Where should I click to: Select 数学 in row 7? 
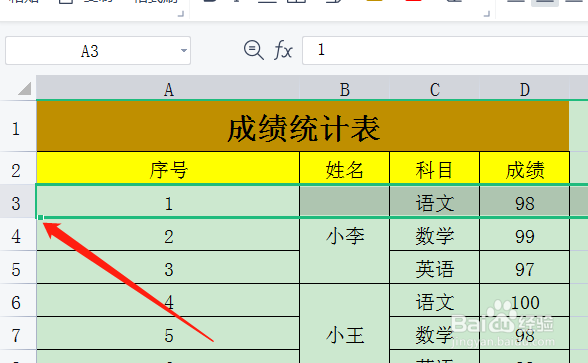435,333
